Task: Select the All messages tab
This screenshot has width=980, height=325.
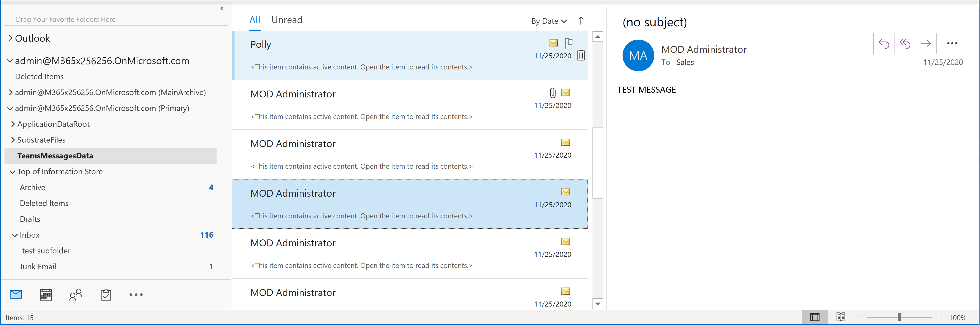Action: click(x=255, y=20)
